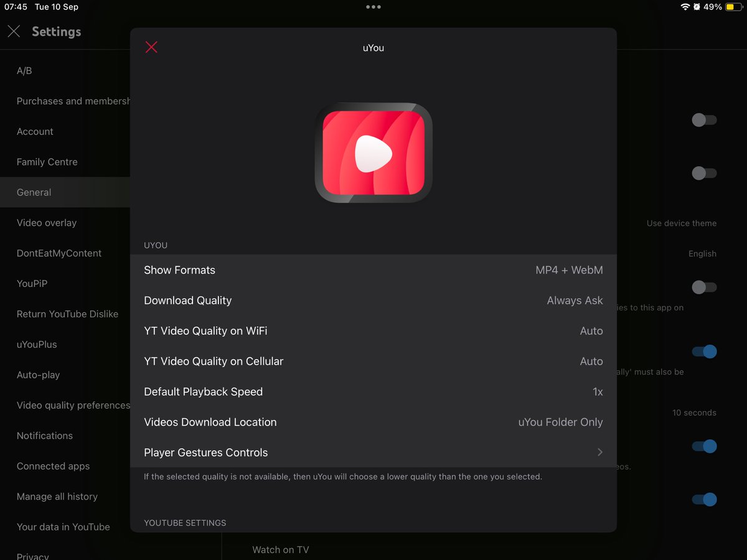
Task: Tap the WiFi status icon
Action: [685, 7]
